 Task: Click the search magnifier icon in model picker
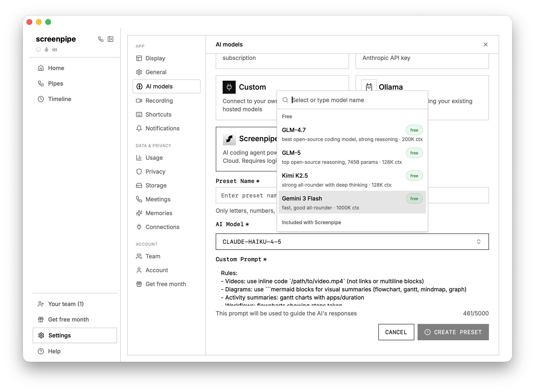tap(285, 100)
